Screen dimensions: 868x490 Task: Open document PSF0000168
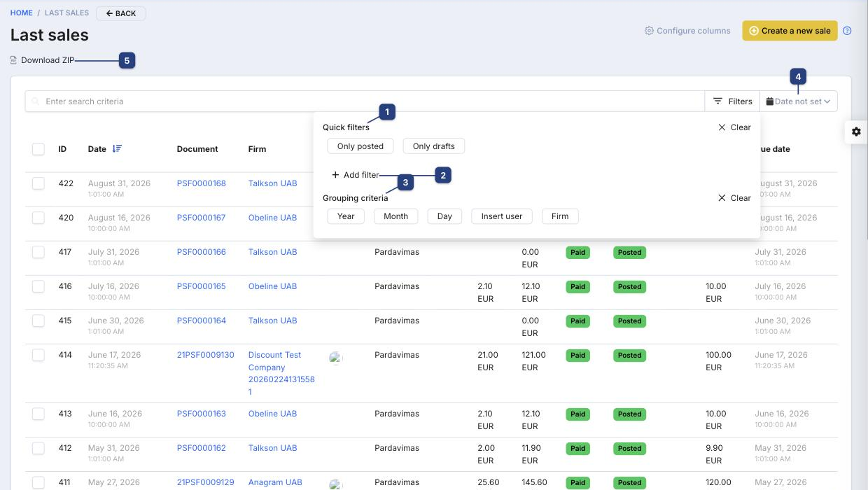pyautogui.click(x=202, y=183)
